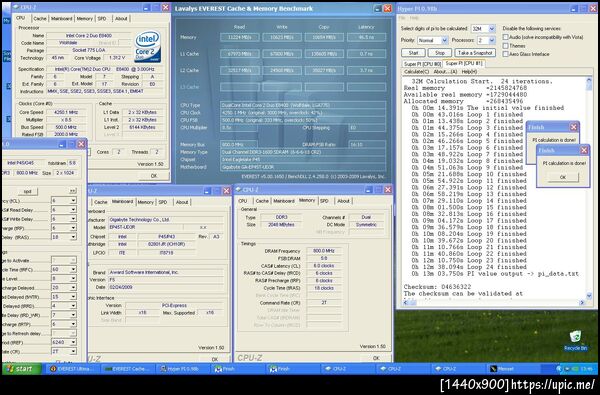
Task: Click the Start button in Hyper PI
Action: tap(413, 53)
